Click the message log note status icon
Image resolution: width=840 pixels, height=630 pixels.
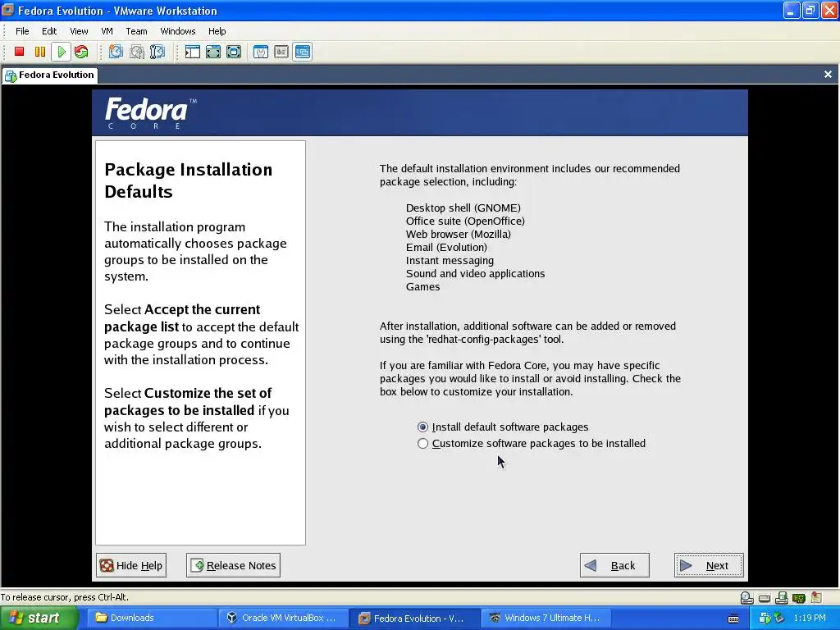(816, 597)
